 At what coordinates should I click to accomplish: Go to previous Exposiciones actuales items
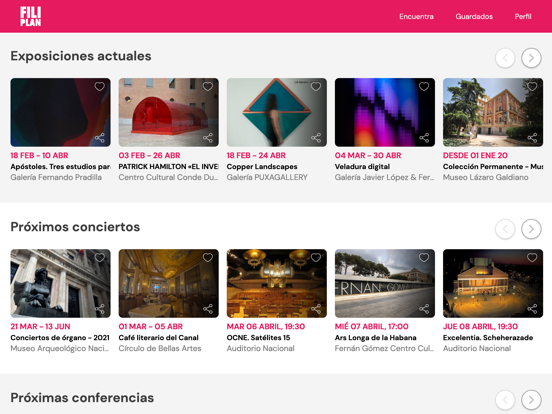pyautogui.click(x=505, y=58)
